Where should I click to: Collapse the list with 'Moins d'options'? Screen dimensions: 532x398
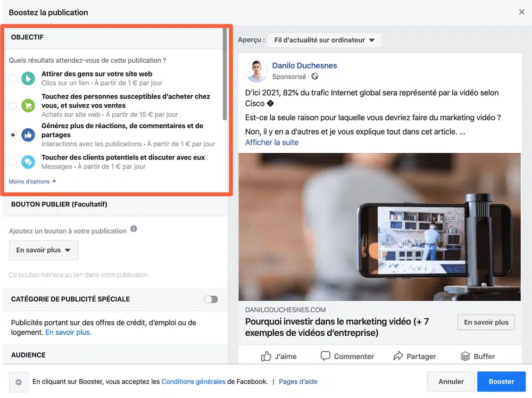pyautogui.click(x=32, y=181)
